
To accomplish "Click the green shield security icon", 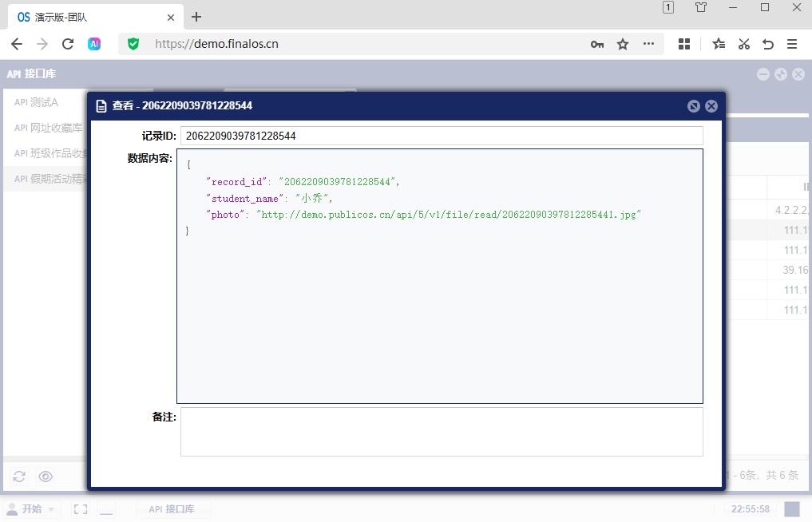I will click(133, 44).
